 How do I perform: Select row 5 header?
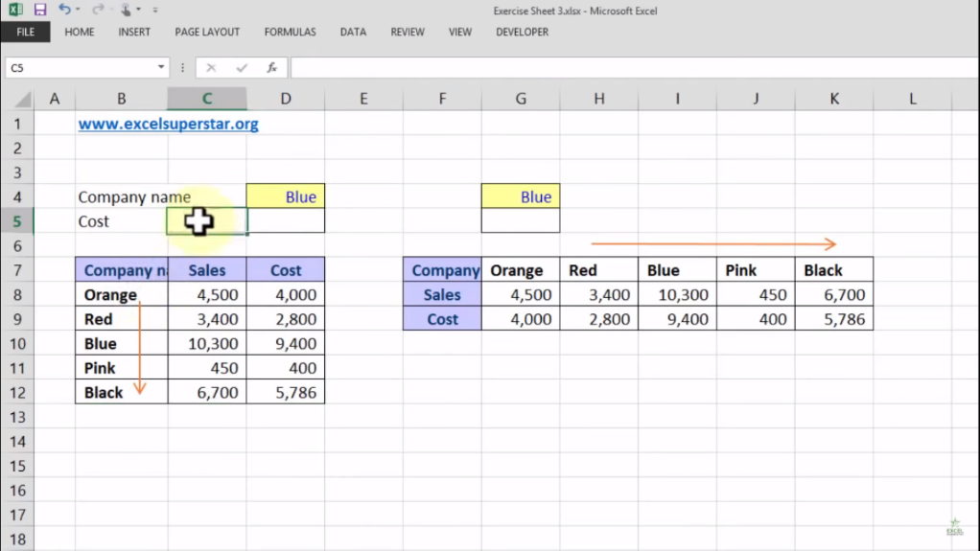tap(17, 221)
